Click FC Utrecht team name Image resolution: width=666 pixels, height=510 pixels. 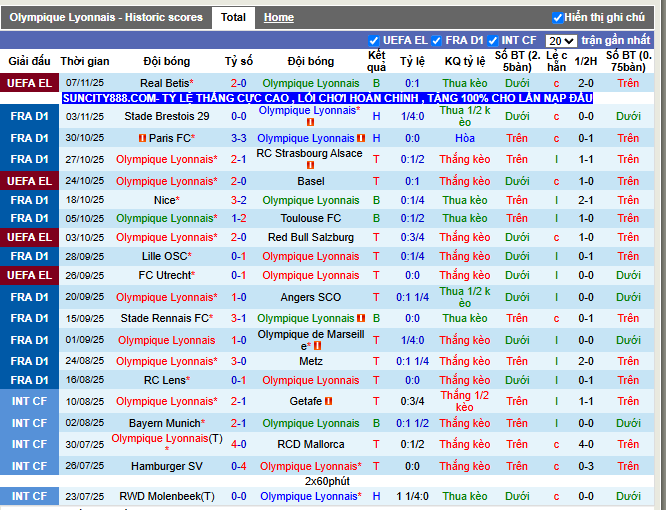167,275
